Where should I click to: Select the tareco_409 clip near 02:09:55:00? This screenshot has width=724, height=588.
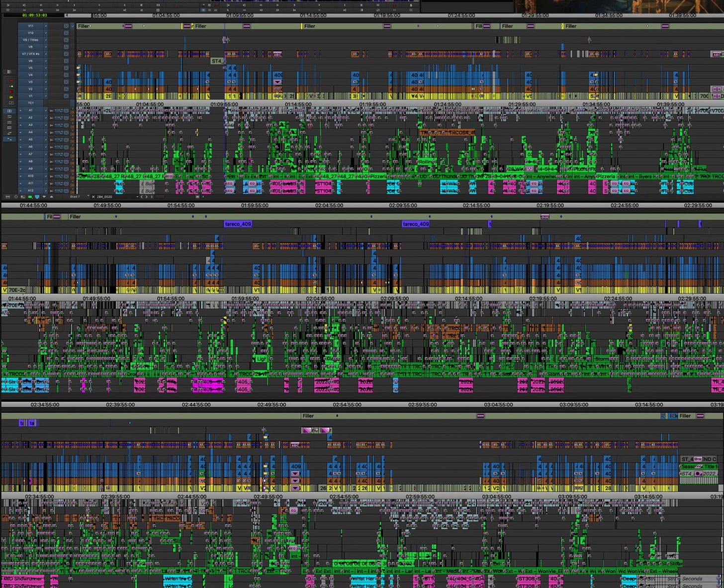pos(416,224)
